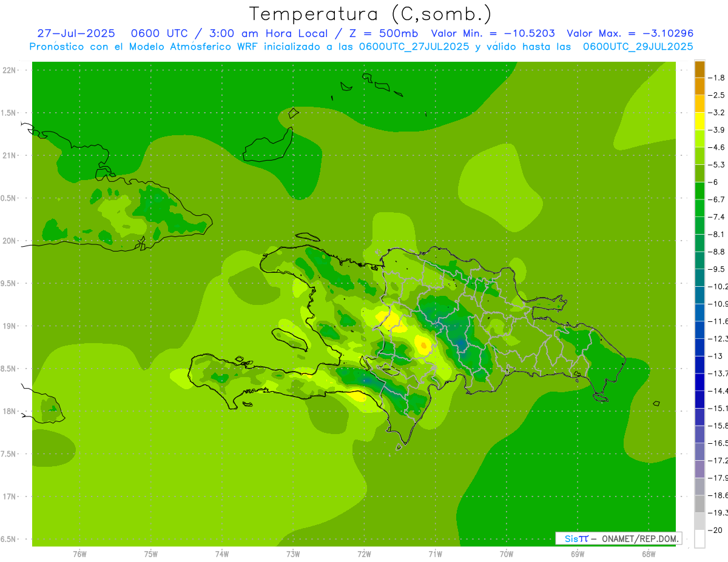Click the '74W' longitude axis label
The height and width of the screenshot is (562, 728).
222,554
